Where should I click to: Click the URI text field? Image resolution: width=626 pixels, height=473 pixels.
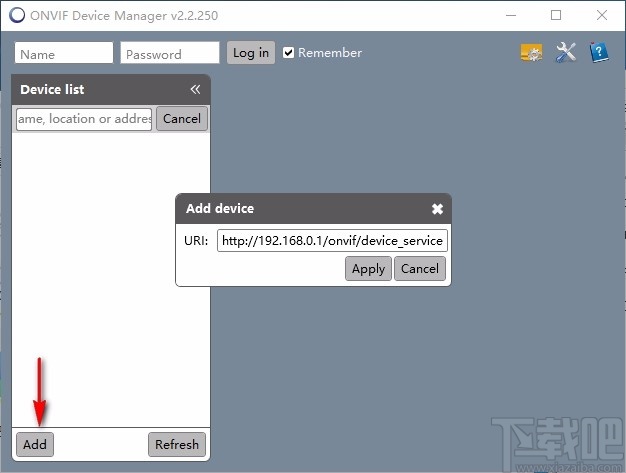point(332,240)
